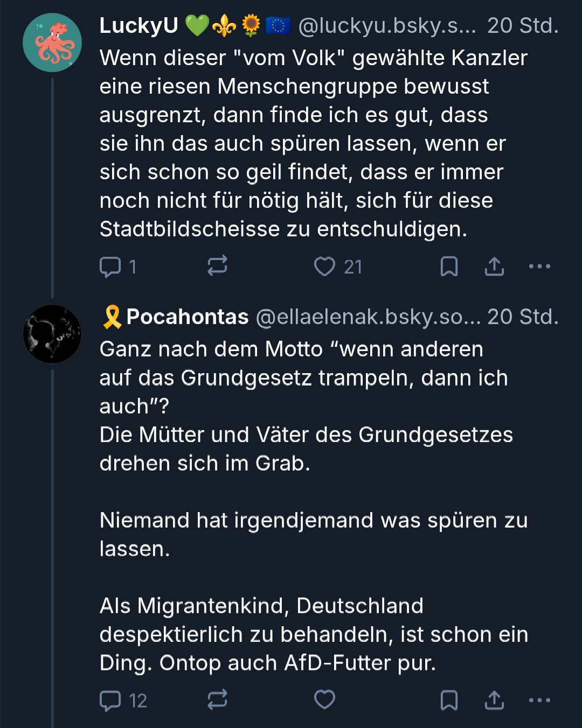
Task: Share LuckyU's post
Action: 494,266
